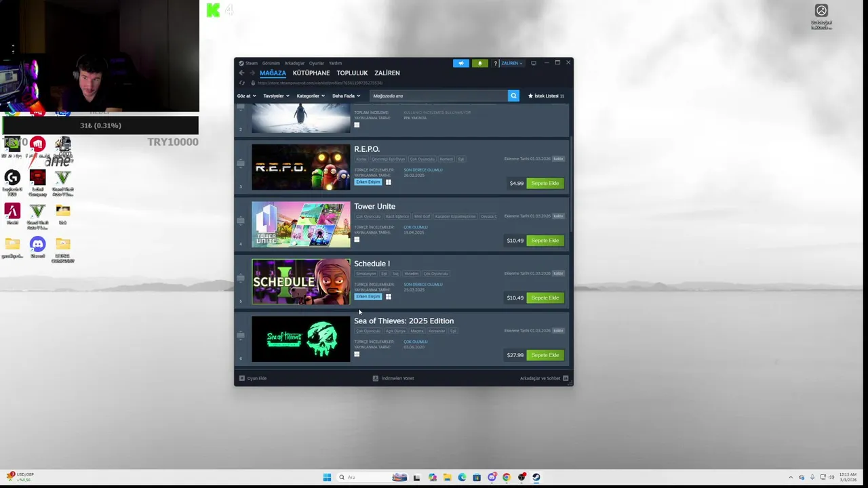Image resolution: width=868 pixels, height=488 pixels.
Task: Open the Yardım menu
Action: click(335, 63)
